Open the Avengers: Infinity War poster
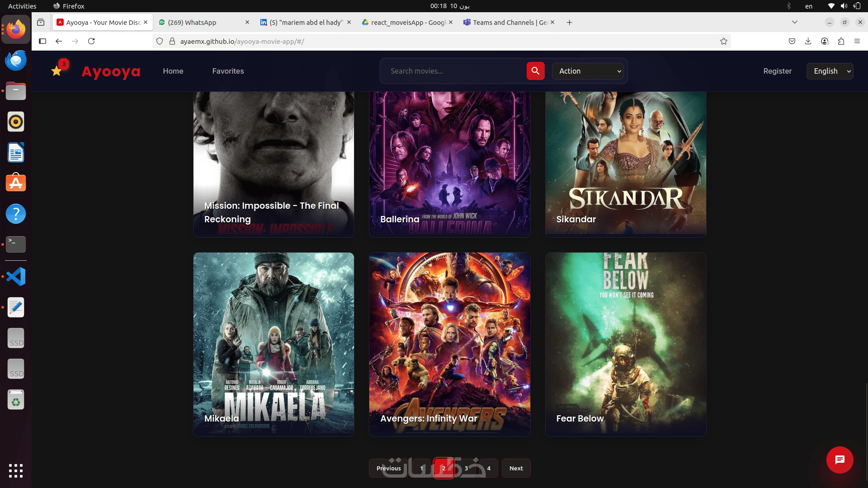 (449, 343)
